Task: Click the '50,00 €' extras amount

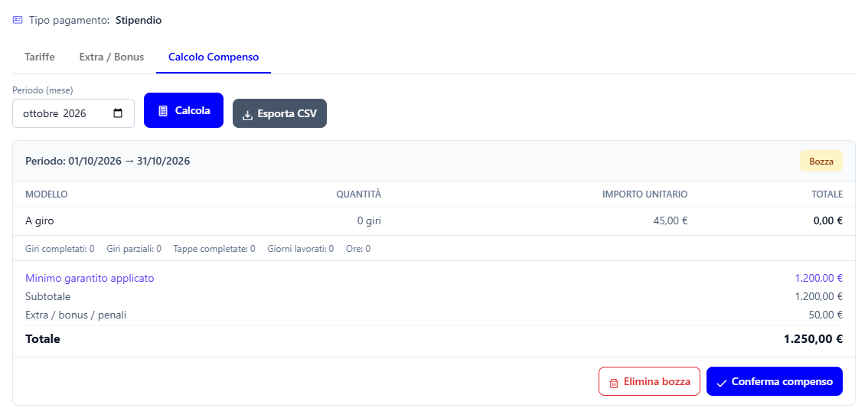Action: [825, 315]
